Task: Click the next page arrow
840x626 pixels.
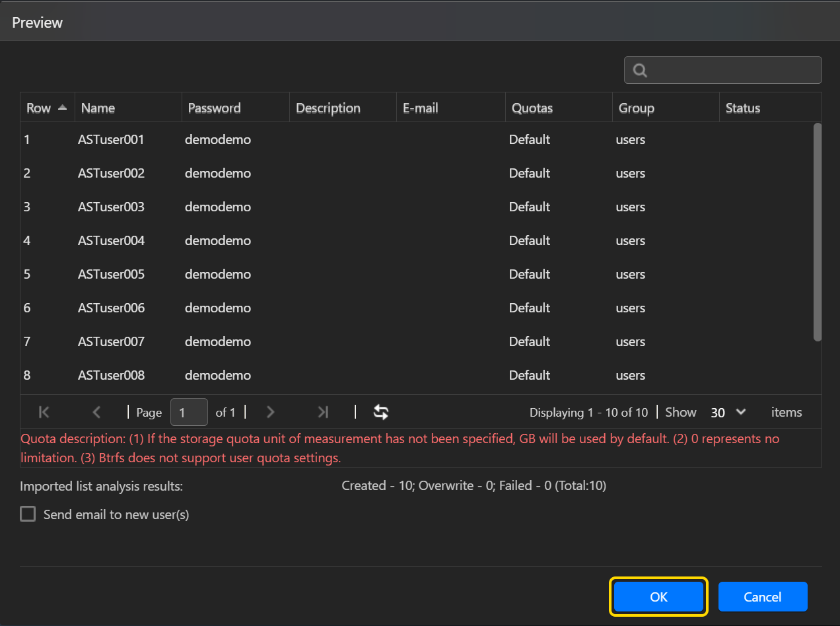Action: pyautogui.click(x=270, y=412)
